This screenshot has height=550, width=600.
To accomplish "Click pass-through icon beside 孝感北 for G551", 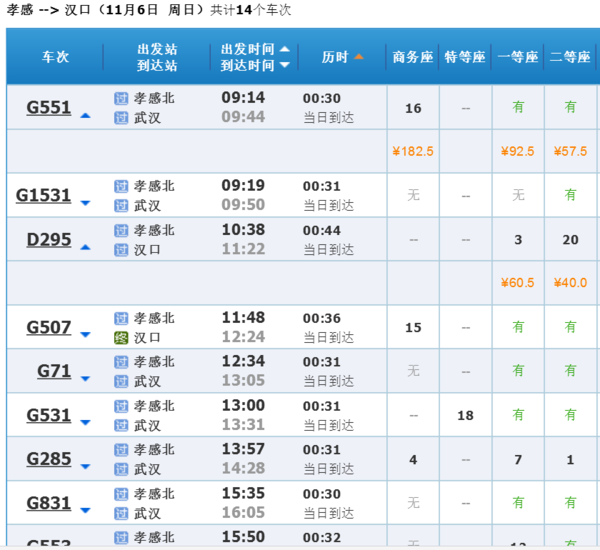I will pyautogui.click(x=121, y=98).
